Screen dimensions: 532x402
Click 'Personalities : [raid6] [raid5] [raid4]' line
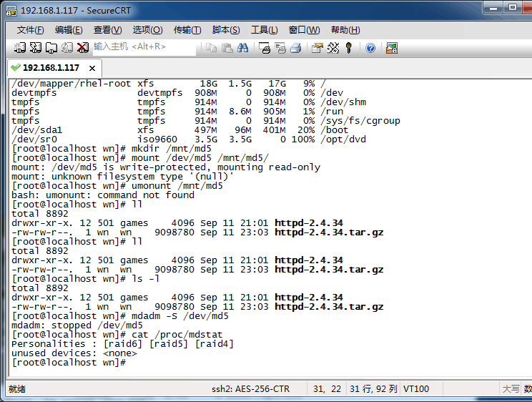coord(123,344)
